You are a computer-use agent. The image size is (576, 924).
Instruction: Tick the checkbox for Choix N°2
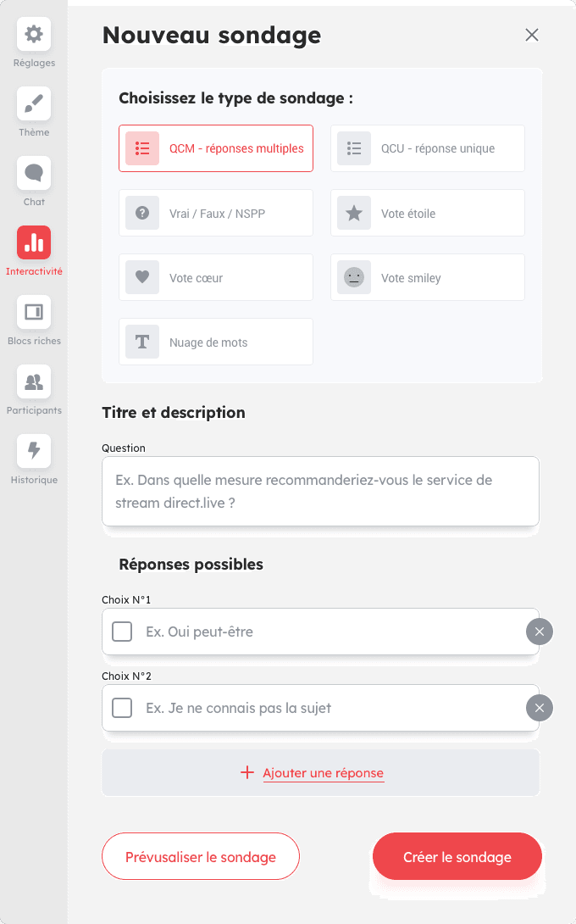coord(122,708)
